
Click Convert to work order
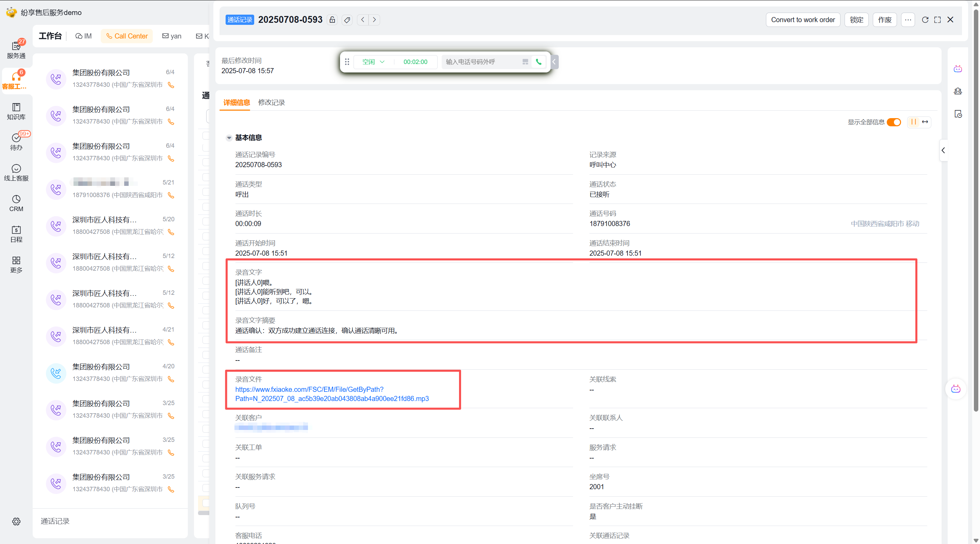[x=803, y=20]
